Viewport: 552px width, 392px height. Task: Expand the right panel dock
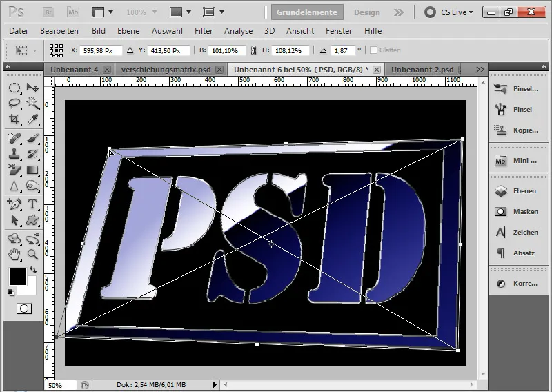tap(544, 66)
